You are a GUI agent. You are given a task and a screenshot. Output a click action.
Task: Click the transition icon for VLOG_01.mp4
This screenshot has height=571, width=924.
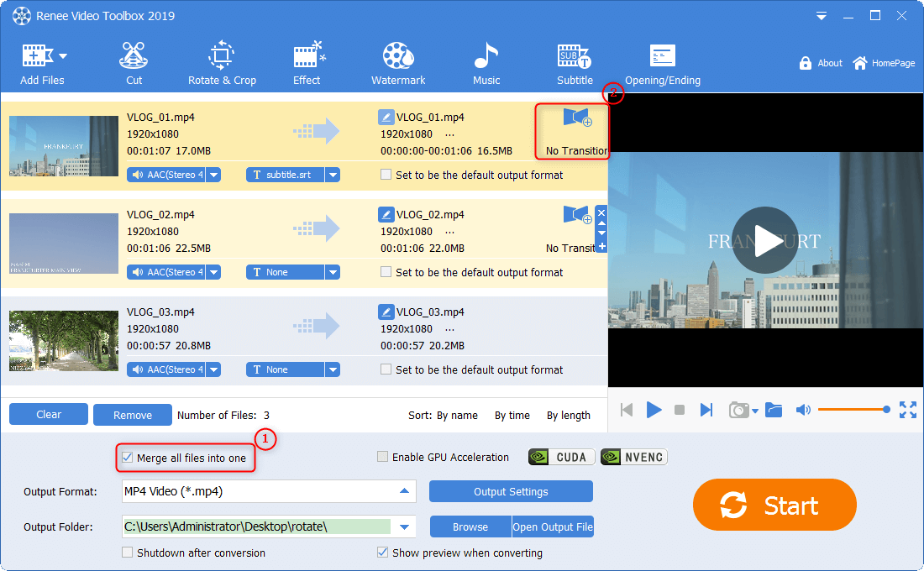point(577,118)
